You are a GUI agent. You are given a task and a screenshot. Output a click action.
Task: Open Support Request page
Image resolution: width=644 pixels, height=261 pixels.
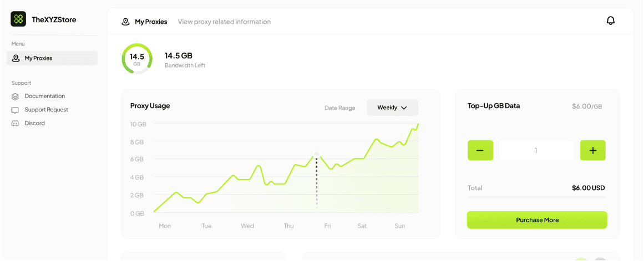pos(46,110)
